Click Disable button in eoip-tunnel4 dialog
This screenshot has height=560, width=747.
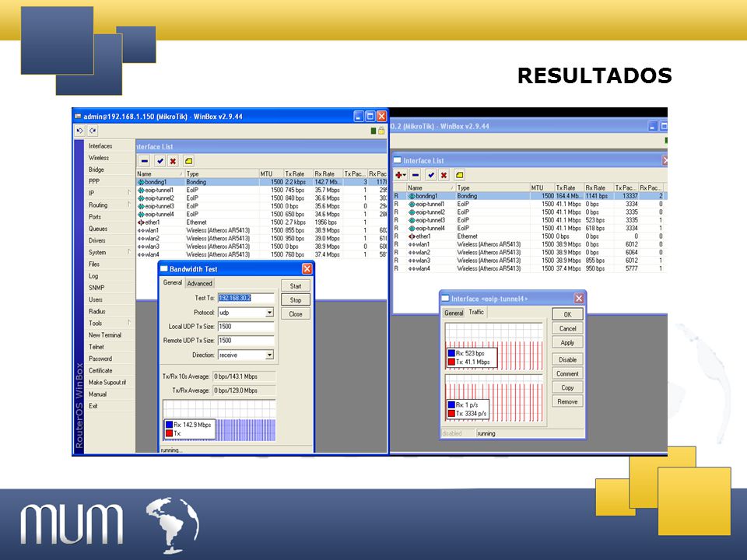[x=567, y=359]
